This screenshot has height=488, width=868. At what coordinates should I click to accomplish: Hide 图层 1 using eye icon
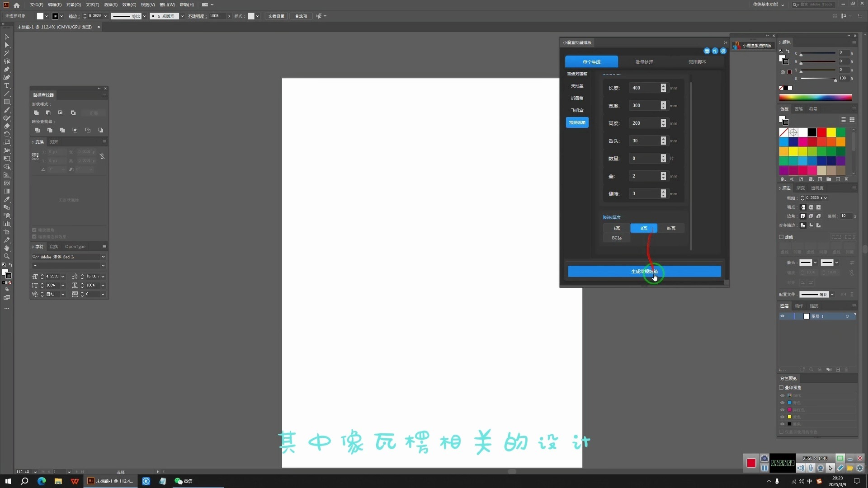click(782, 316)
